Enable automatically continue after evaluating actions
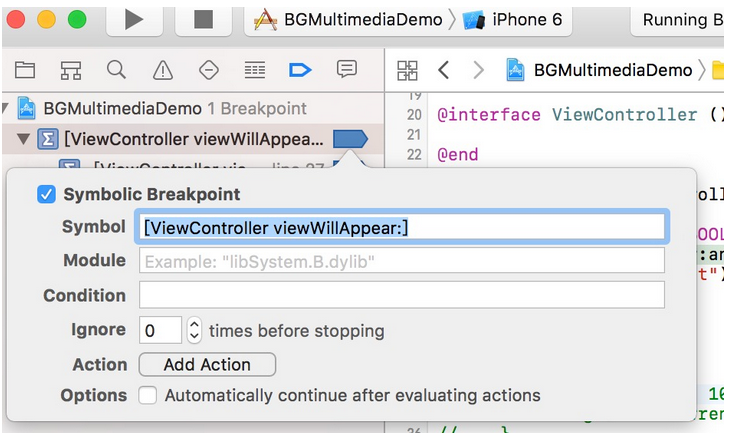This screenshot has height=433, width=733. pyautogui.click(x=148, y=395)
